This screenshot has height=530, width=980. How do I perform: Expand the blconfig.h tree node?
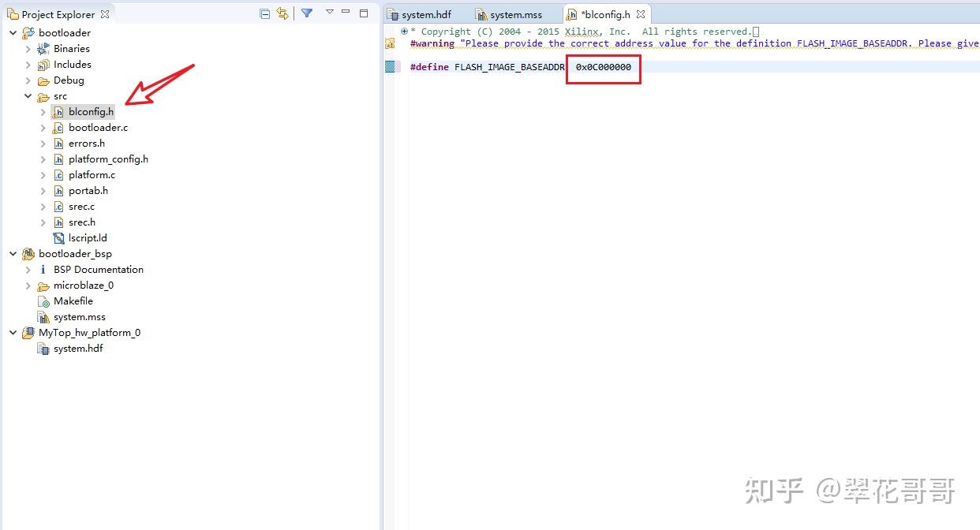coord(43,112)
